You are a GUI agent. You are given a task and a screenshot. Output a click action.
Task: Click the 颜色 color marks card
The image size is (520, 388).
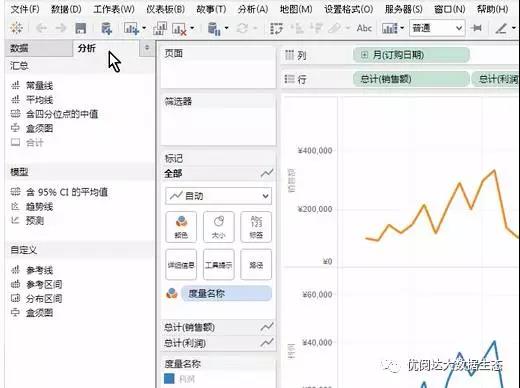[x=181, y=227]
